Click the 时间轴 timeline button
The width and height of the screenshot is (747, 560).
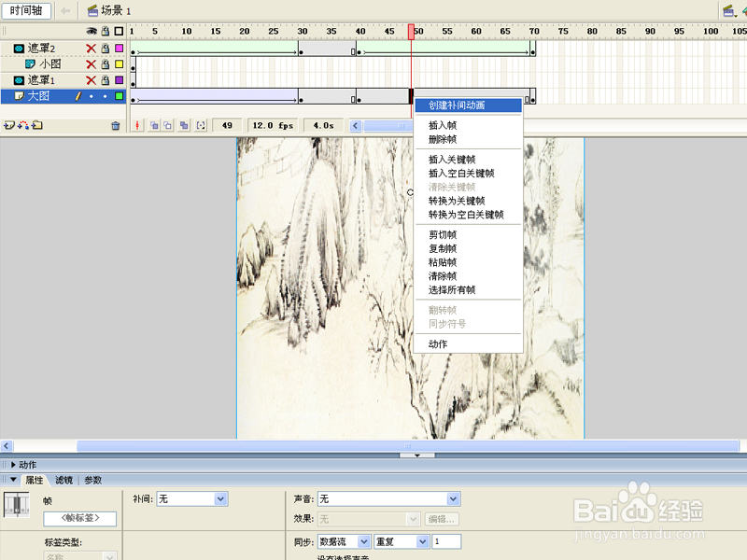[26, 10]
